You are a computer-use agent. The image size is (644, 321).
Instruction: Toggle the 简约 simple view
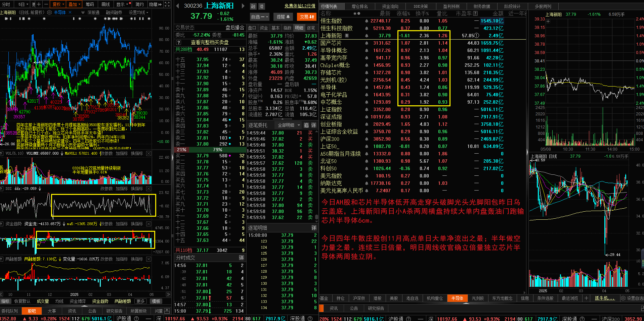click(x=139, y=4)
